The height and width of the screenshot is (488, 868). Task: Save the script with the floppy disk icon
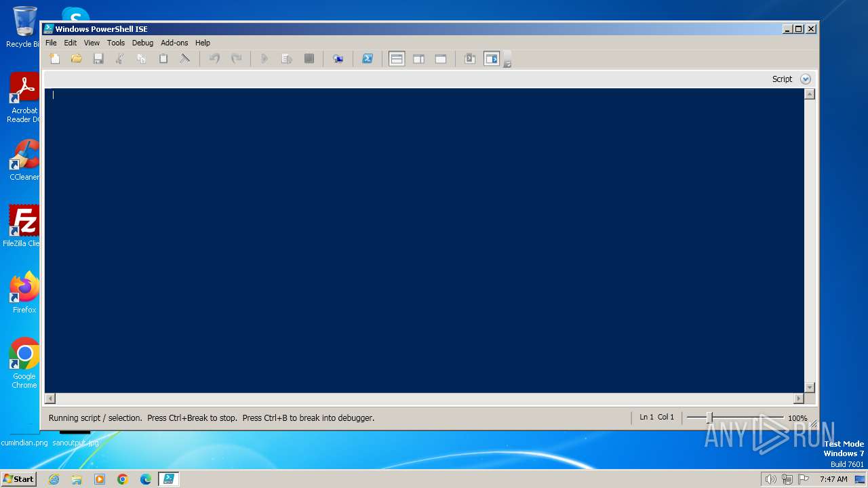98,59
